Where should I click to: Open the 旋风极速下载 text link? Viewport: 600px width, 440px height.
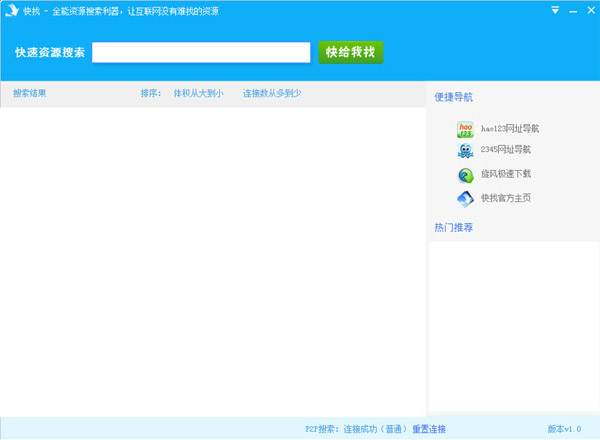pyautogui.click(x=506, y=174)
